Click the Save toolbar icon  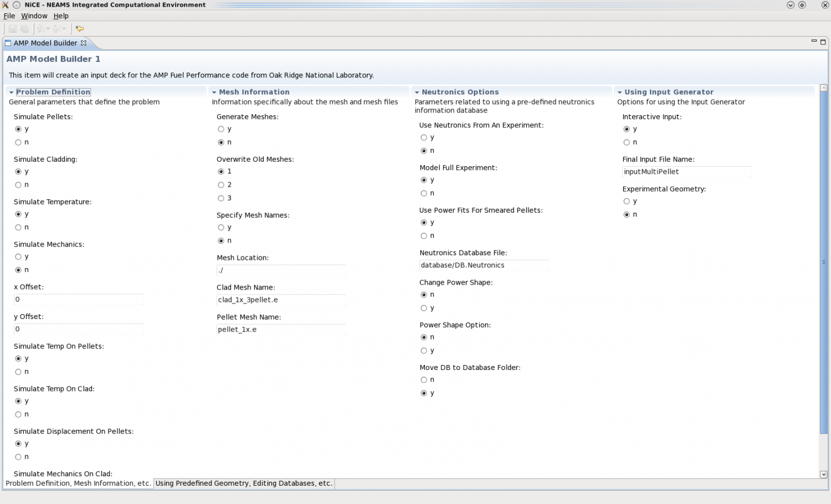13,29
